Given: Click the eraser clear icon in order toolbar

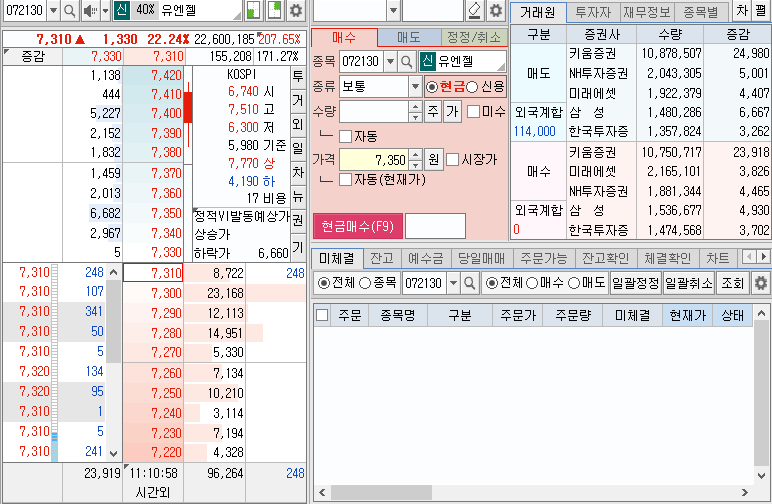Looking at the screenshot, I should click(474, 10).
